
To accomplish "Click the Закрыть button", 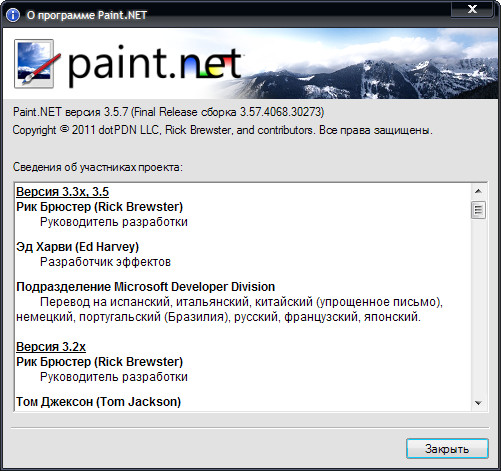I will 447,449.
